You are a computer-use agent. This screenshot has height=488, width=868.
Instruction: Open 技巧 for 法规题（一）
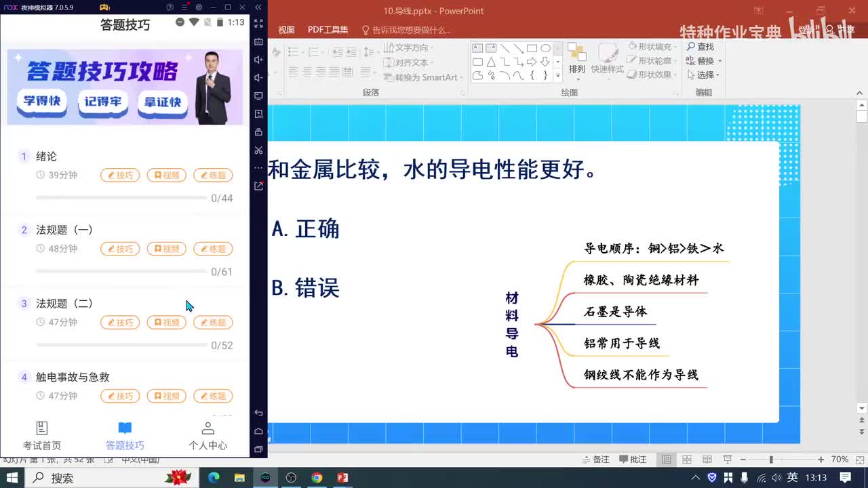pyautogui.click(x=120, y=249)
